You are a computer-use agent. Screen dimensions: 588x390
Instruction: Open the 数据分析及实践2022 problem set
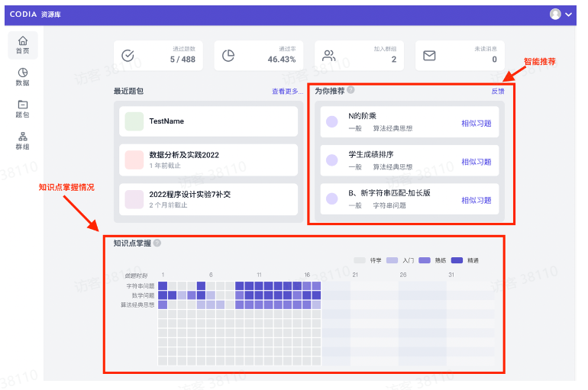click(208, 159)
